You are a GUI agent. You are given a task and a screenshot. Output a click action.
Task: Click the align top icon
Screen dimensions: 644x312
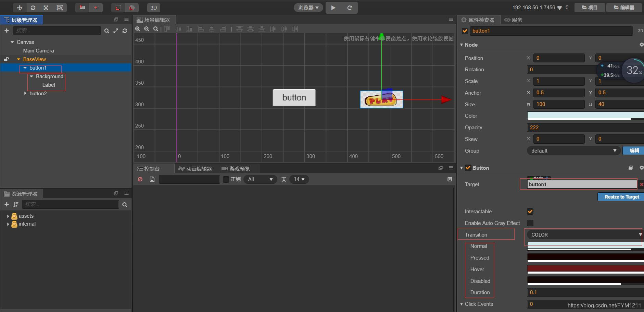click(167, 29)
